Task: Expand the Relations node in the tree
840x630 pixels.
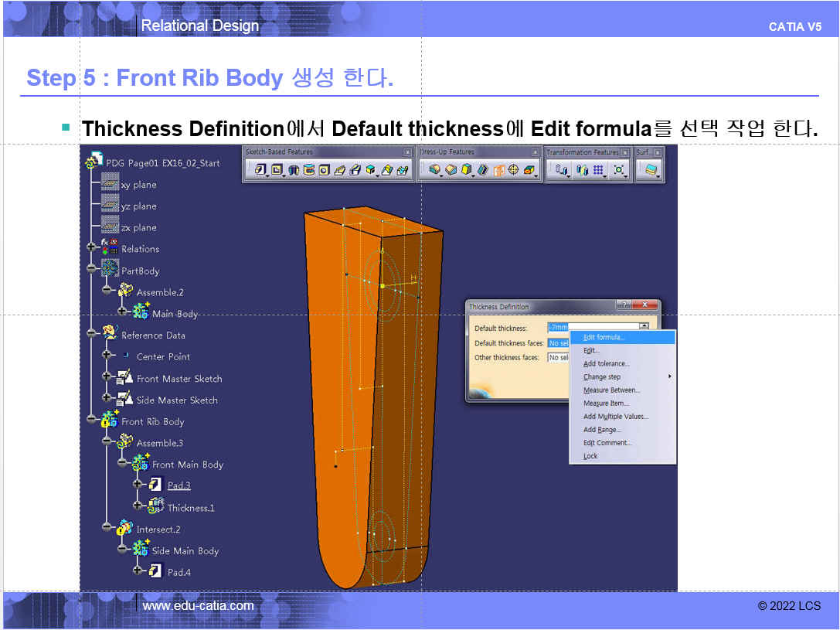Action: [x=93, y=249]
